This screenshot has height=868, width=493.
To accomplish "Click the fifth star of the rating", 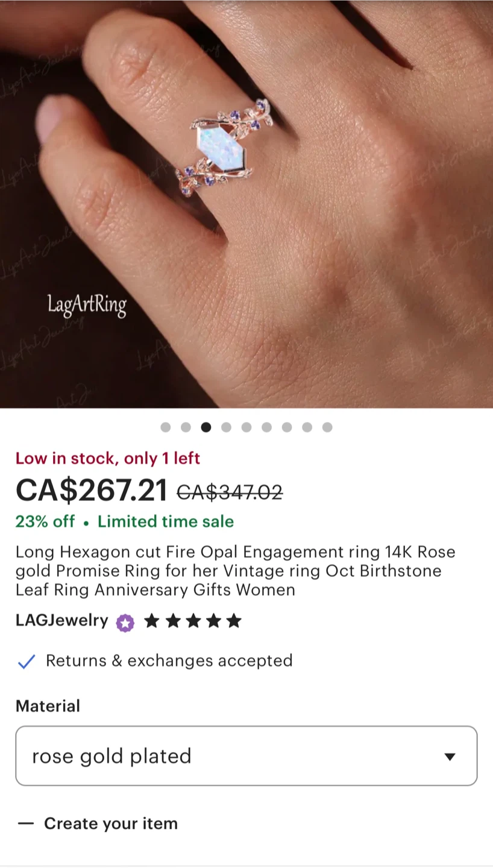I will 234,621.
